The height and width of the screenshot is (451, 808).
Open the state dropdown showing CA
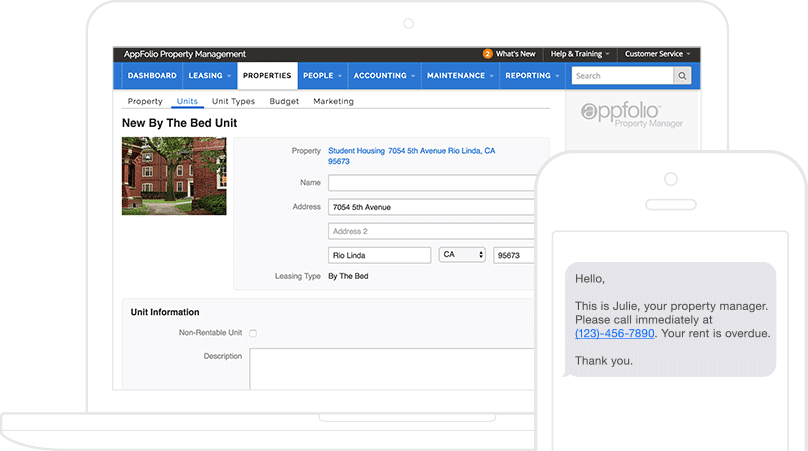[x=462, y=255]
